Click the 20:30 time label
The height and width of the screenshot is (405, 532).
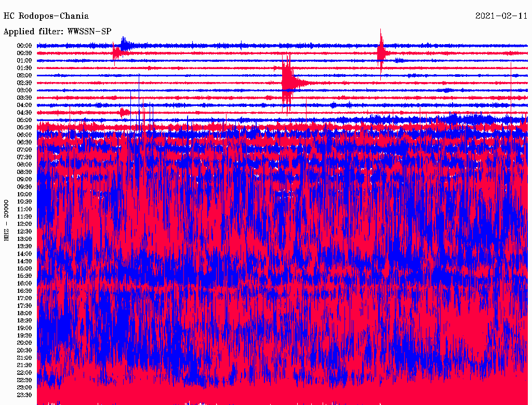[x=24, y=350]
